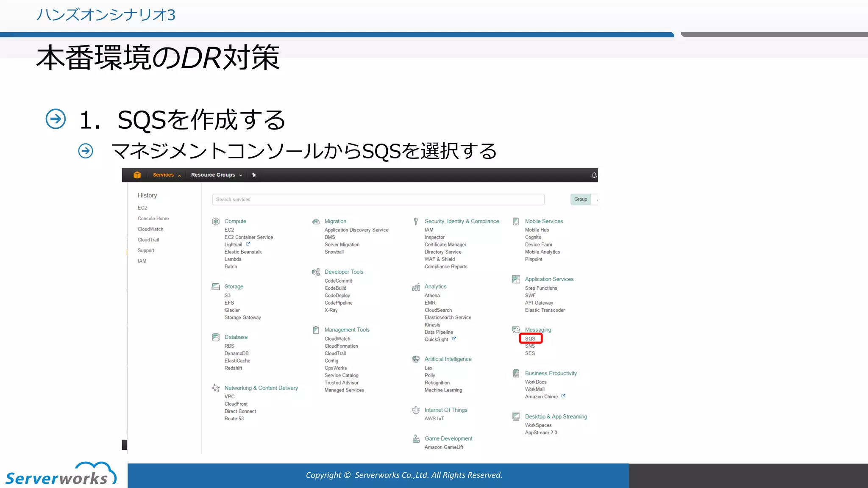This screenshot has height=488, width=868.
Task: Open Cognito under Mobile Services
Action: click(533, 237)
